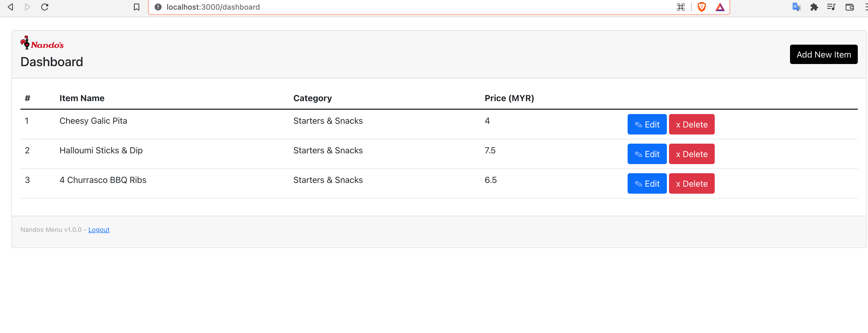Click the site info icon in the address bar
Screen dimensions: 868x333
tap(158, 7)
